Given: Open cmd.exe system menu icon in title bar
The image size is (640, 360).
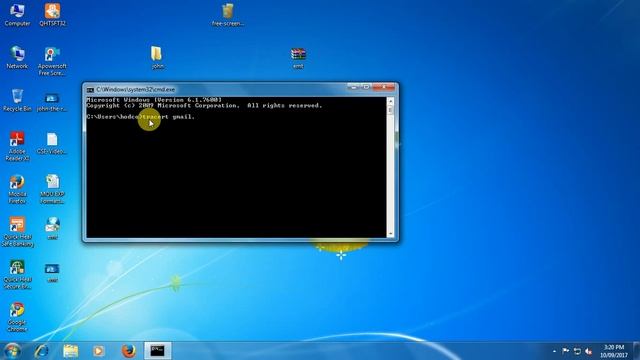Looking at the screenshot, I should (90, 89).
